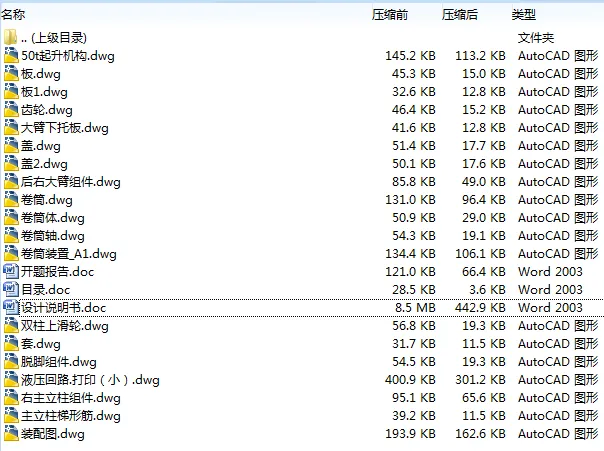Viewport: 604px width, 451px height.
Task: Select the 后右大臂组件.dwg file icon
Action: pos(11,181)
